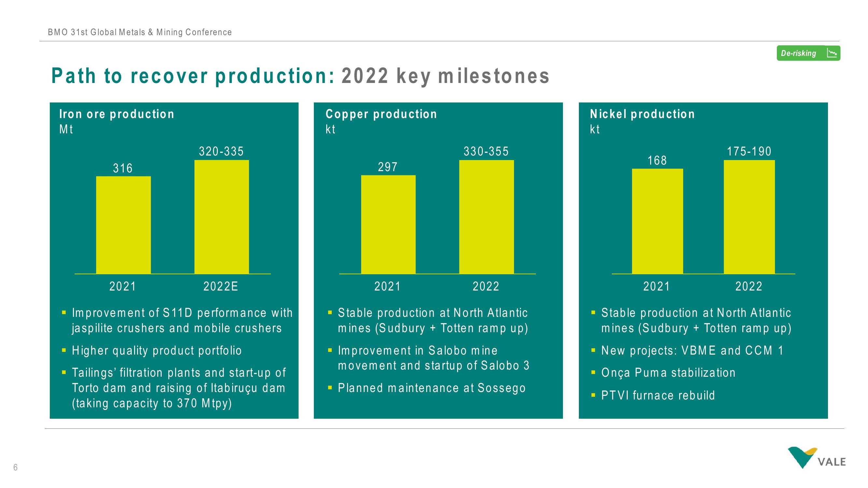868x488 pixels.
Task: Click the 'Nickel production' heading
Action: (642, 114)
